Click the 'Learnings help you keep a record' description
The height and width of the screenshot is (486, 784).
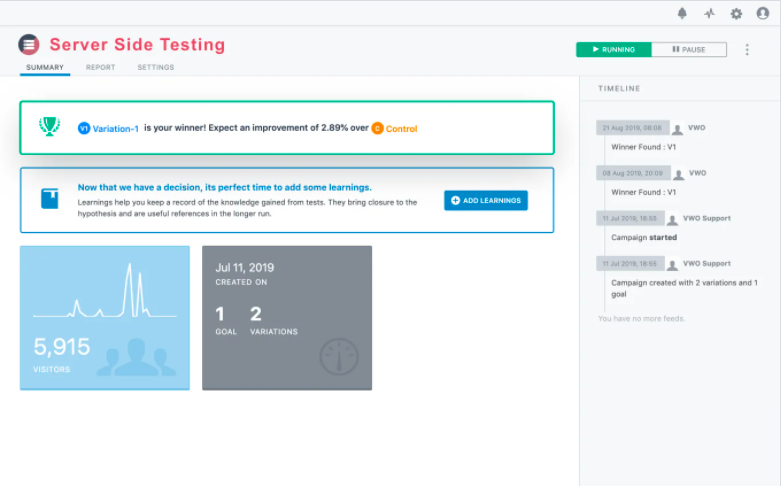tap(247, 208)
